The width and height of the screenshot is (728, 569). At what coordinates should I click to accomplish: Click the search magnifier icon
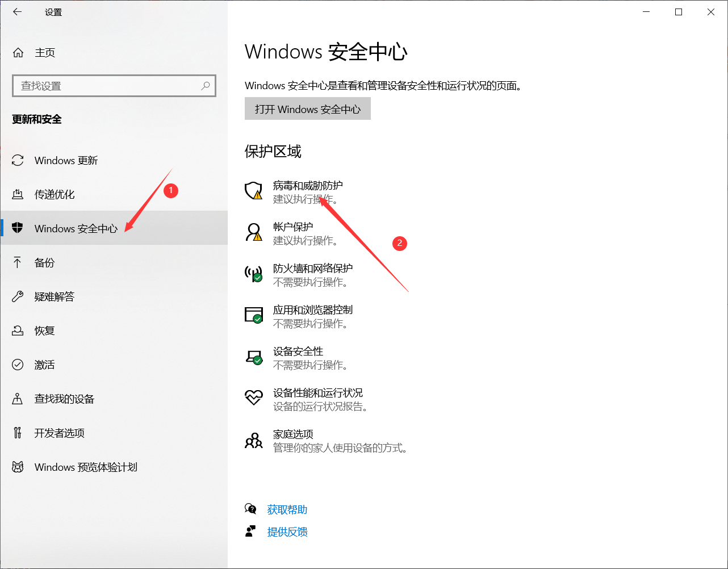206,86
